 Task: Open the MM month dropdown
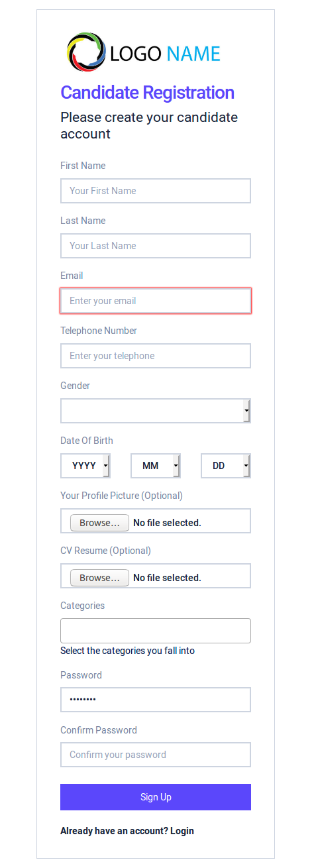click(x=156, y=466)
